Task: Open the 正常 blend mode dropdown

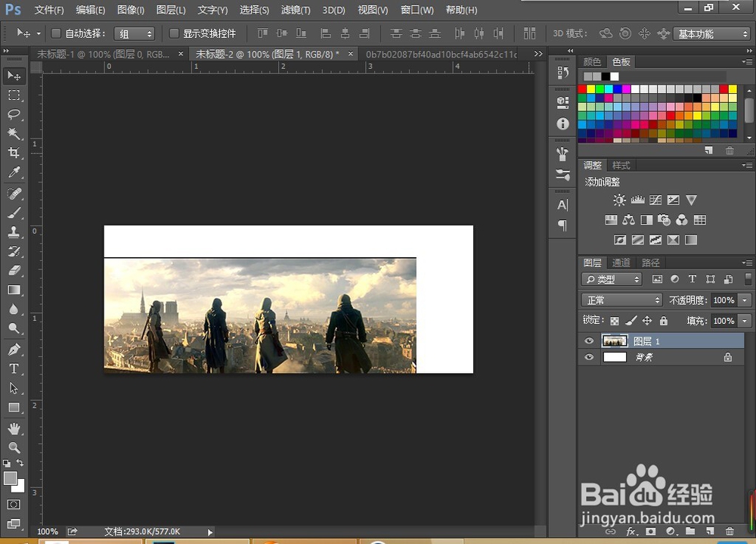Action: pos(621,300)
